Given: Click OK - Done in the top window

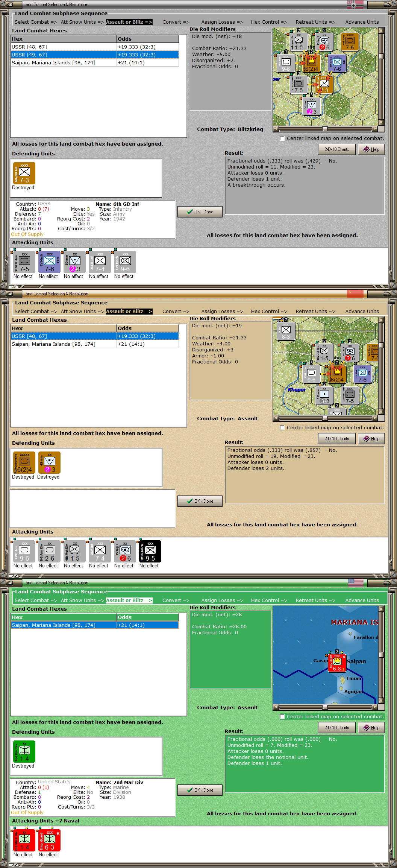Looking at the screenshot, I should [200, 212].
